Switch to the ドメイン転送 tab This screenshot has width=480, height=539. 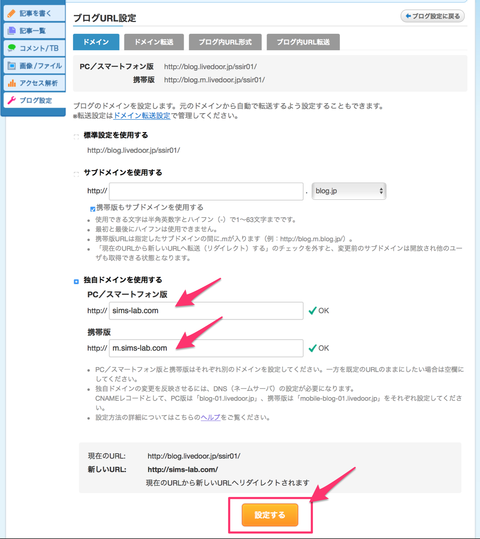coord(154,42)
